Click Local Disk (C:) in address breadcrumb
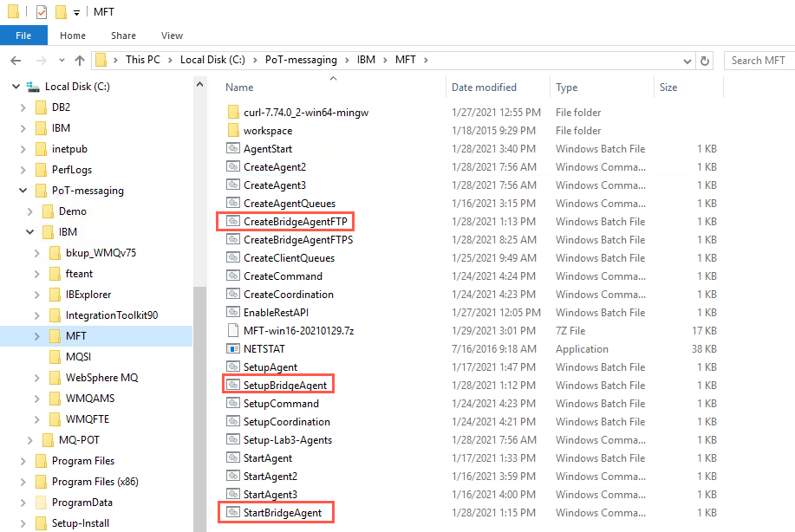The height and width of the screenshot is (532, 795). click(x=212, y=60)
